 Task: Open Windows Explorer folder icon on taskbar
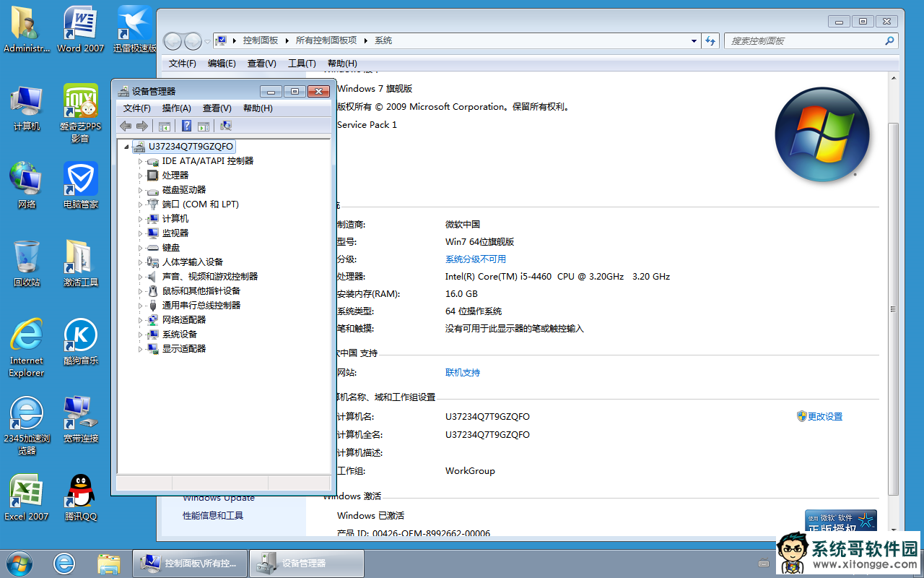(x=109, y=563)
